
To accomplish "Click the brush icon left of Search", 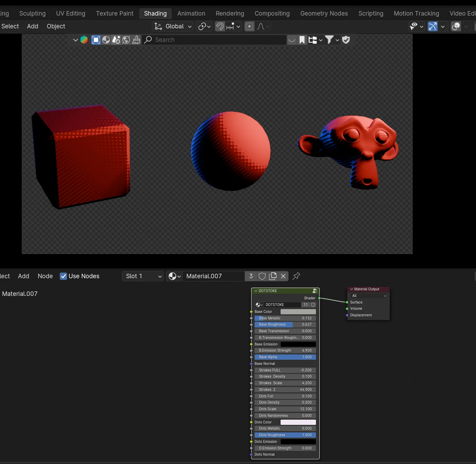I will tap(136, 40).
